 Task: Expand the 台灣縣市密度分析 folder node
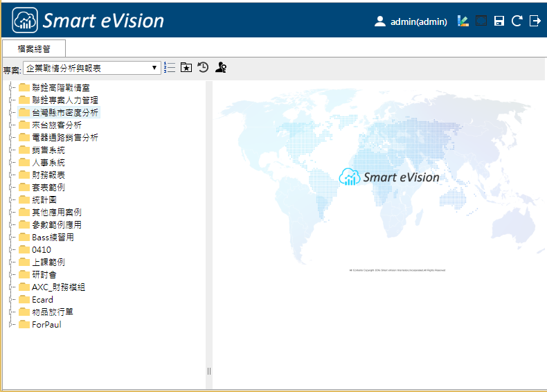coord(10,112)
